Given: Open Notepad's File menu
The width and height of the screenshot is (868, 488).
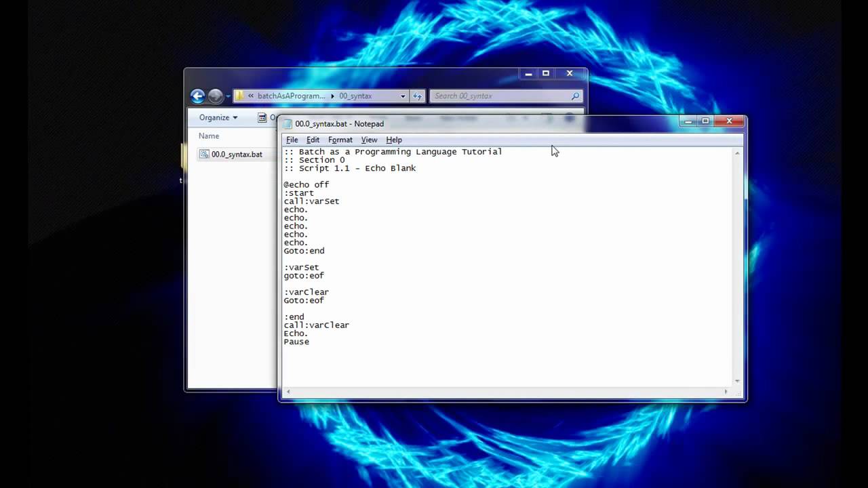Looking at the screenshot, I should tap(292, 140).
